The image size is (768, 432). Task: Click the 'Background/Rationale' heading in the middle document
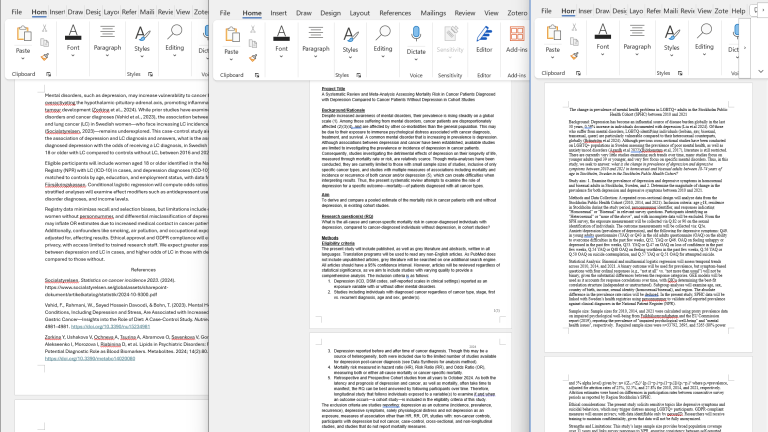pyautogui.click(x=343, y=110)
